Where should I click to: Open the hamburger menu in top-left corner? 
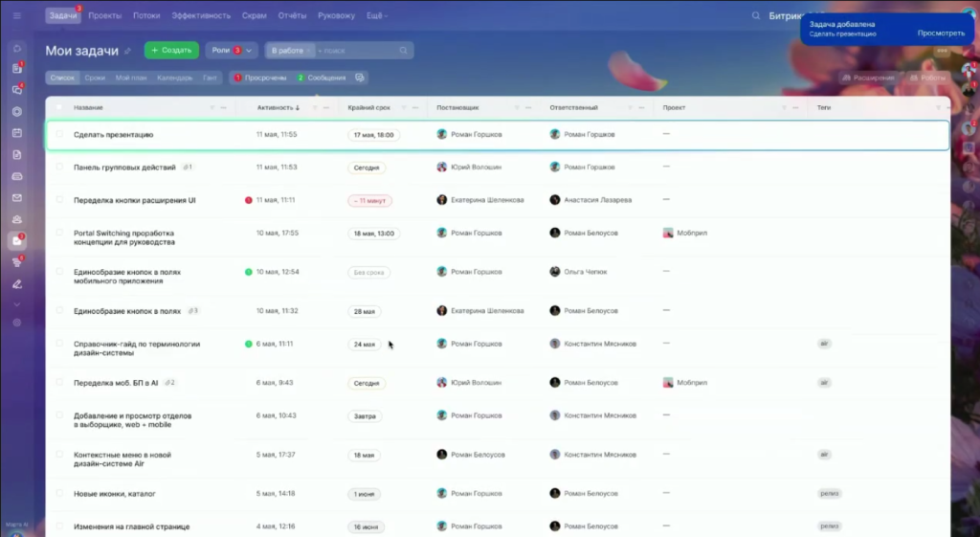(x=16, y=16)
